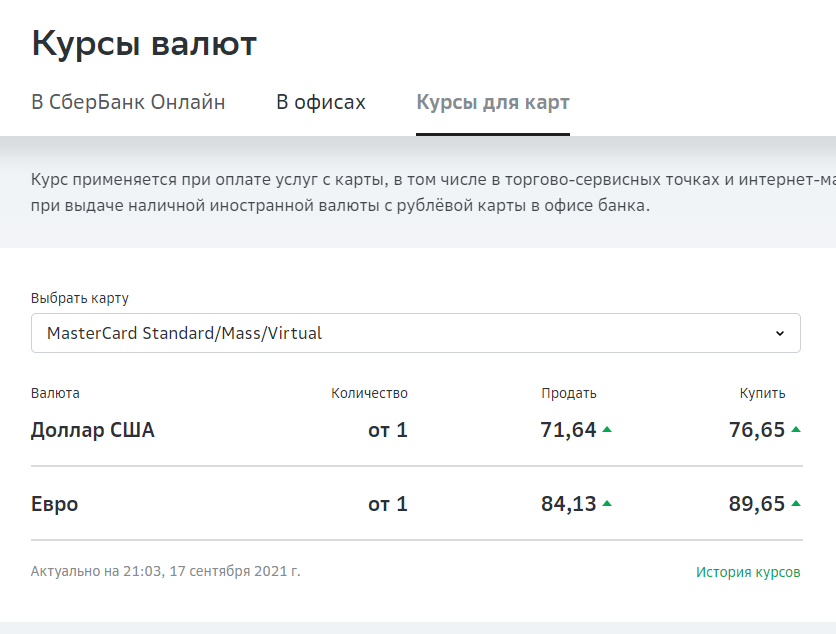This screenshot has width=836, height=634.
Task: Open the MasterCard Standard/Mass/Virtual selector
Action: (x=415, y=333)
